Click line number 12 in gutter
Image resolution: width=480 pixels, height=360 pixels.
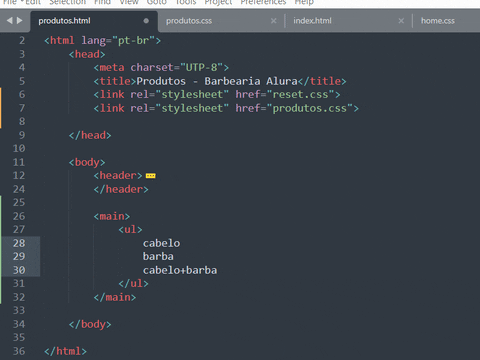[19, 176]
